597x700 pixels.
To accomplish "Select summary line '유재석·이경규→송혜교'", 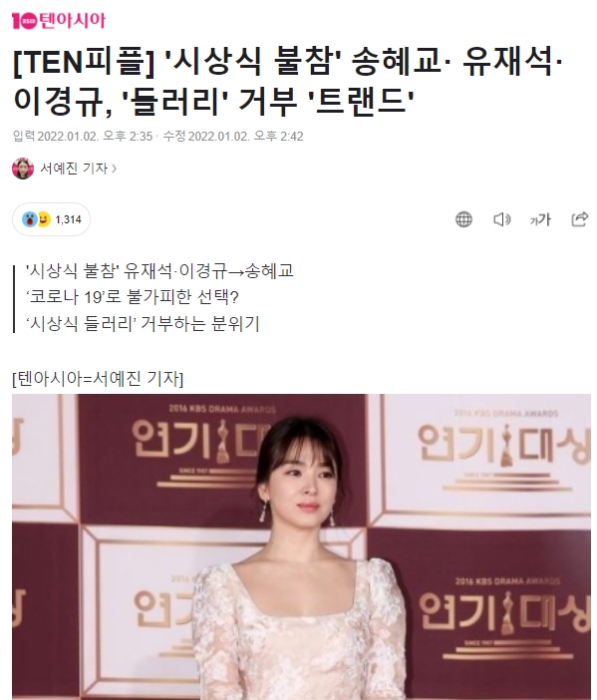I will tap(159, 270).
